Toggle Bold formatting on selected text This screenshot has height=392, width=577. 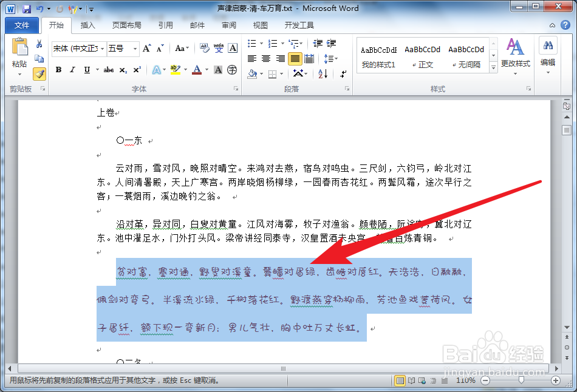point(58,70)
